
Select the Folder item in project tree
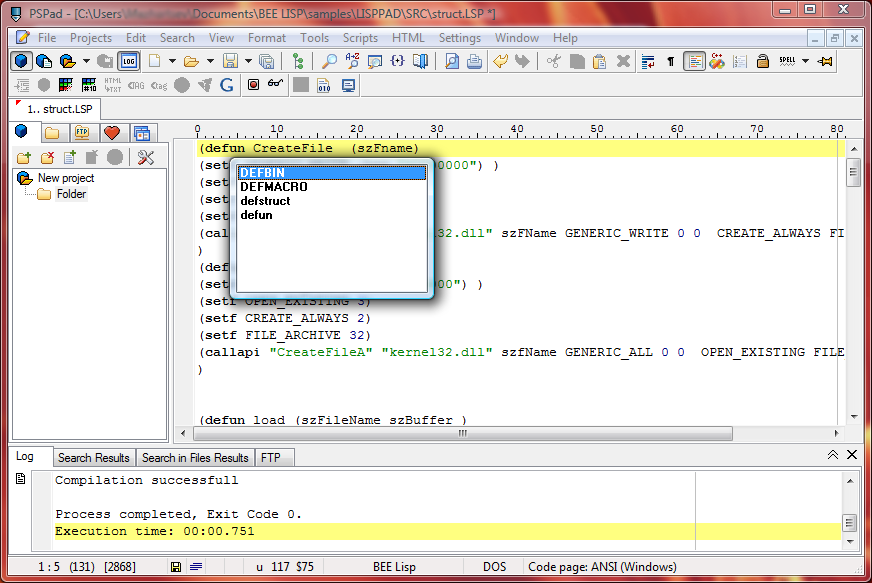[71, 194]
